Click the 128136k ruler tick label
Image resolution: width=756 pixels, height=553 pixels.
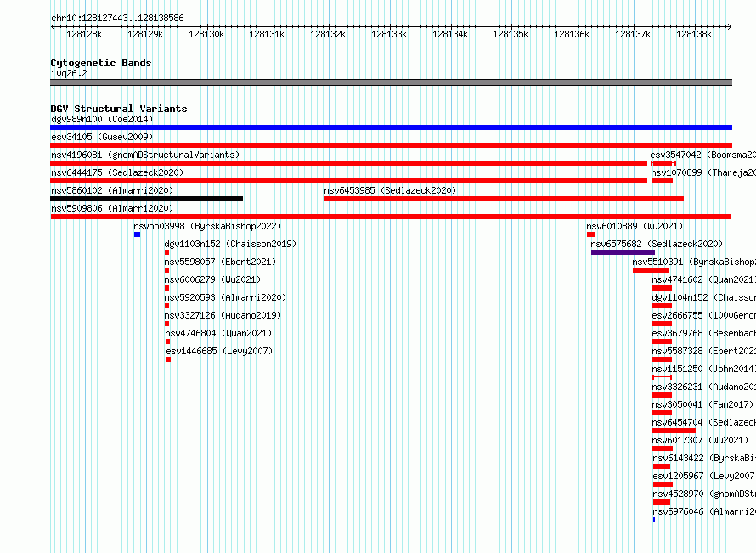tap(572, 34)
